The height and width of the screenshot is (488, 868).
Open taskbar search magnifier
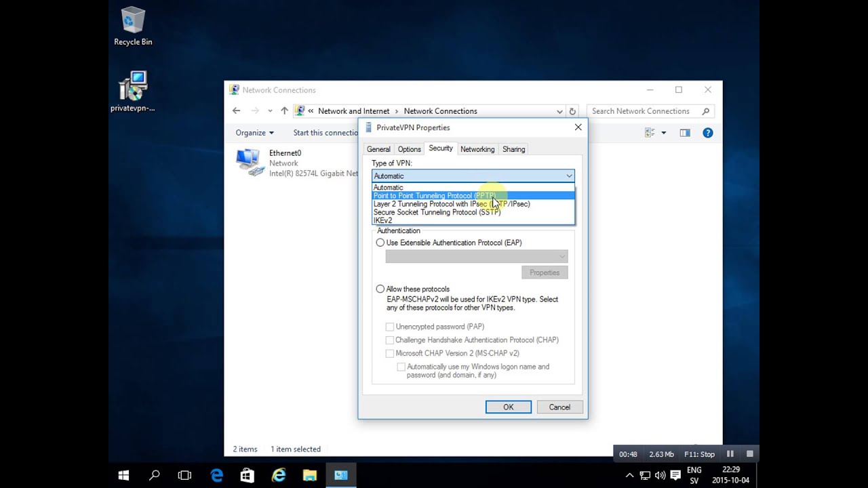pos(155,475)
